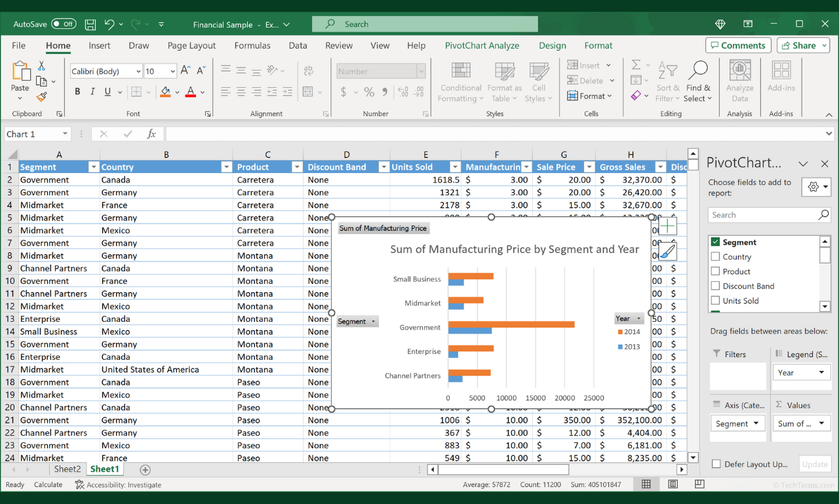Check the Country field checkbox
Screen dimensions: 839x504
(716, 257)
